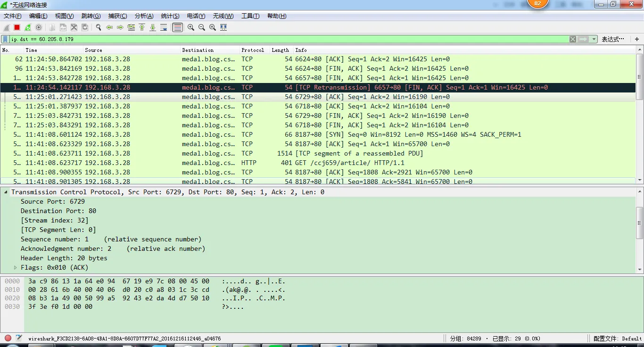The image size is (644, 347).
Task: Select the [SYN] Seq=0 Win=8192 packet row
Action: coord(318,134)
